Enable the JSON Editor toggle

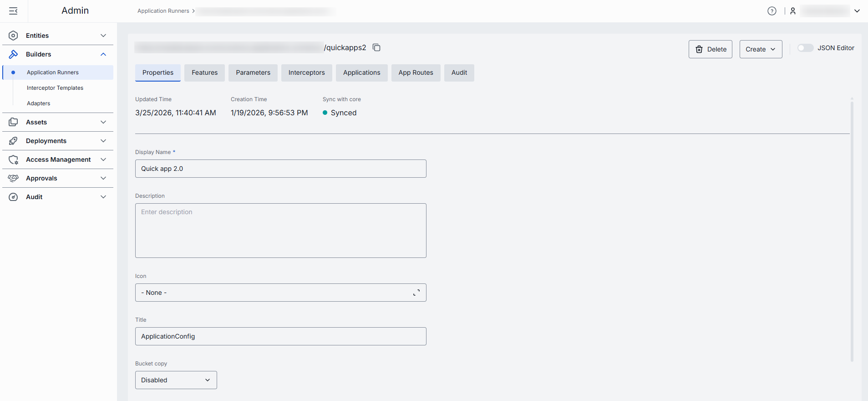pyautogui.click(x=805, y=48)
